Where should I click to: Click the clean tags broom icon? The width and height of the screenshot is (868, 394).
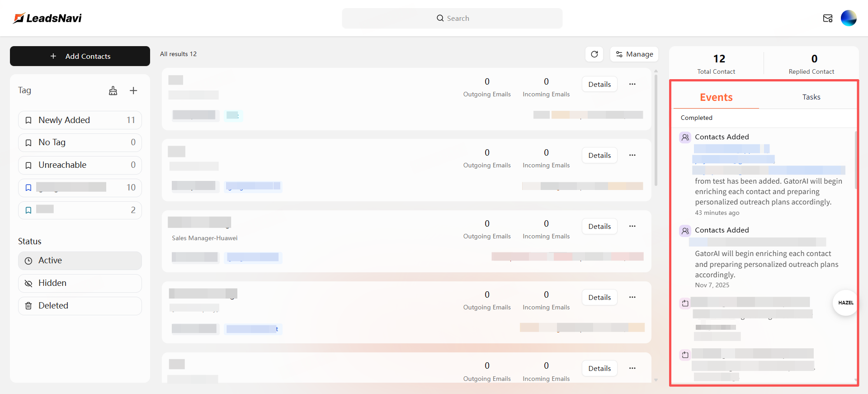click(x=113, y=90)
